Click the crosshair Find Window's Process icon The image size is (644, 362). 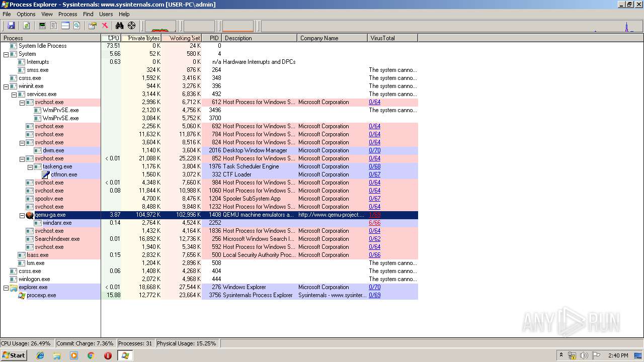click(x=132, y=26)
